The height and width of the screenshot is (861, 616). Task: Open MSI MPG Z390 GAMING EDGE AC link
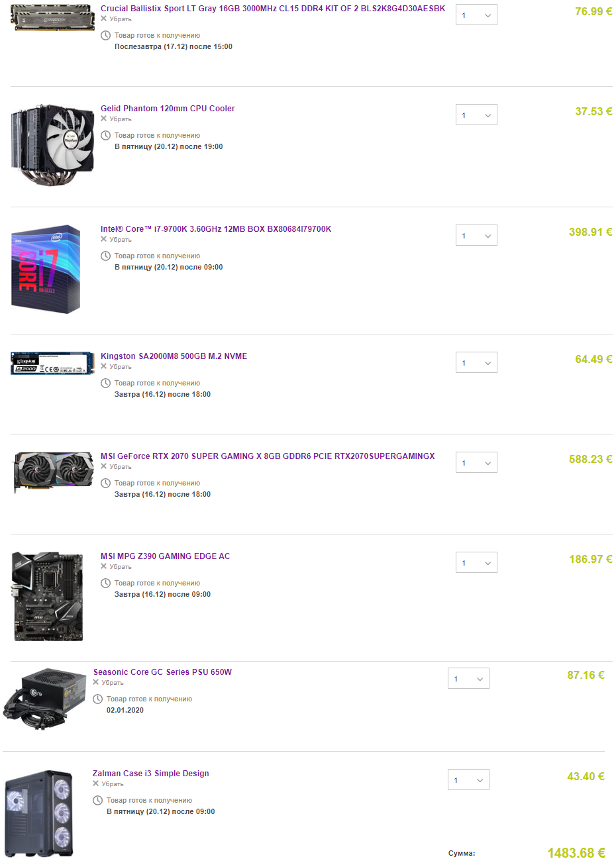click(166, 556)
